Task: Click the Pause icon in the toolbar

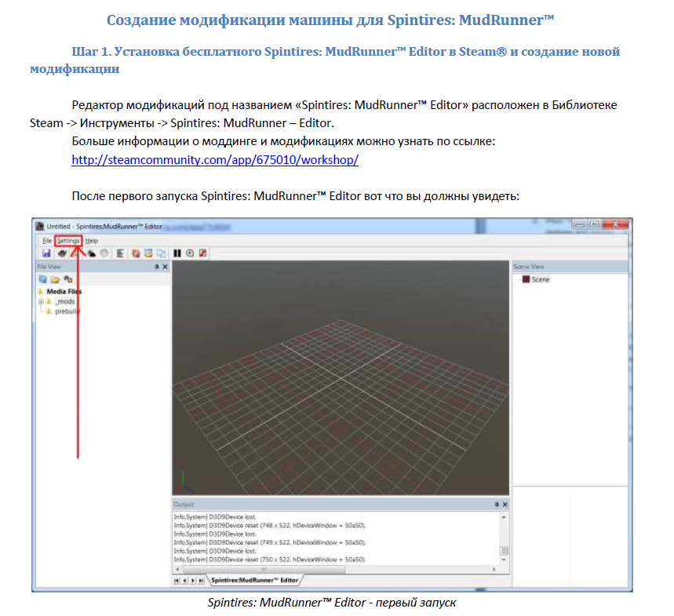Action: 177,253
